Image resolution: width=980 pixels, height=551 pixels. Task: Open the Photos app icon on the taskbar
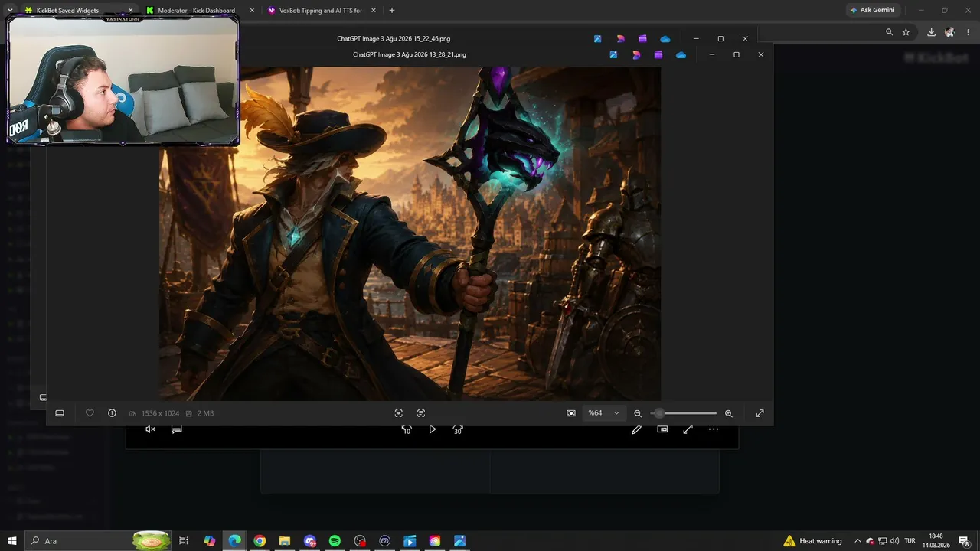(x=459, y=541)
